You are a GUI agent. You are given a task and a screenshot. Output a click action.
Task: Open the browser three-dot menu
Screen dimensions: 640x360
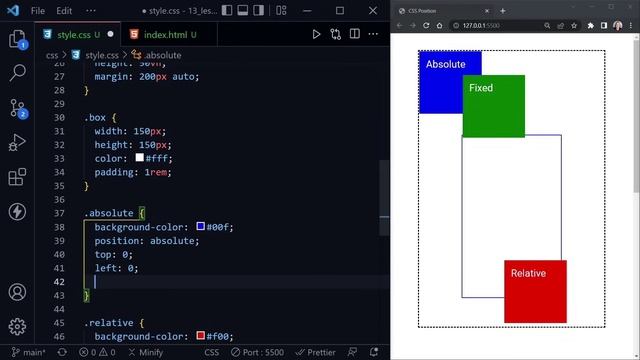631,25
